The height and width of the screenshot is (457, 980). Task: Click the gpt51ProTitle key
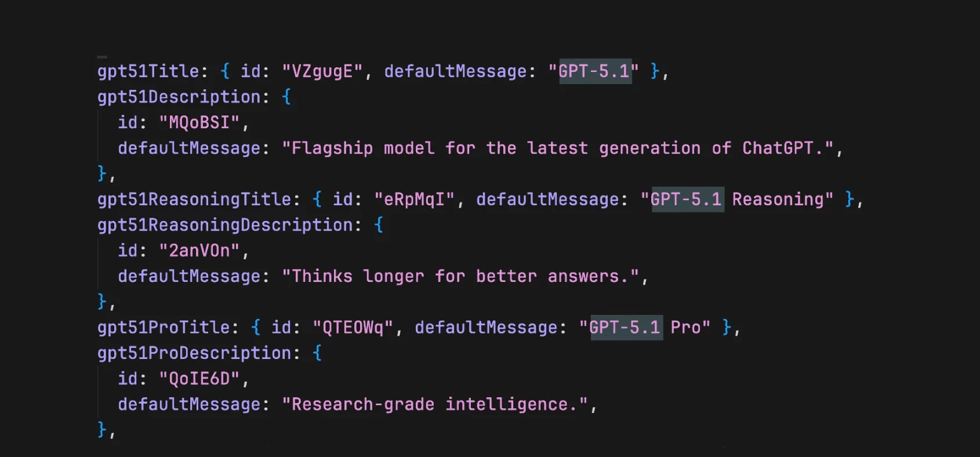click(164, 328)
